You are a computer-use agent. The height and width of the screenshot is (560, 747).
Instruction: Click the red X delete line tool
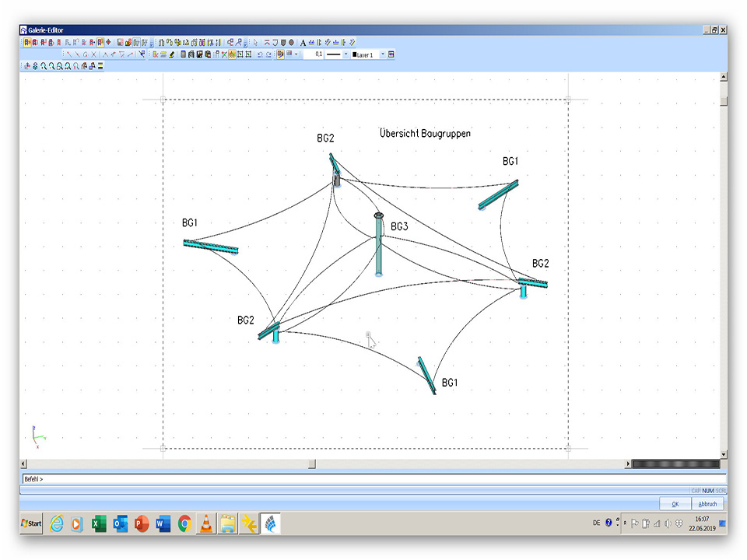(x=93, y=54)
